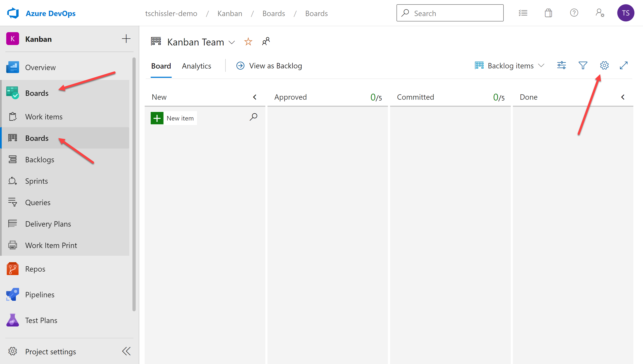
Task: Click the New column header text
Action: tap(159, 97)
